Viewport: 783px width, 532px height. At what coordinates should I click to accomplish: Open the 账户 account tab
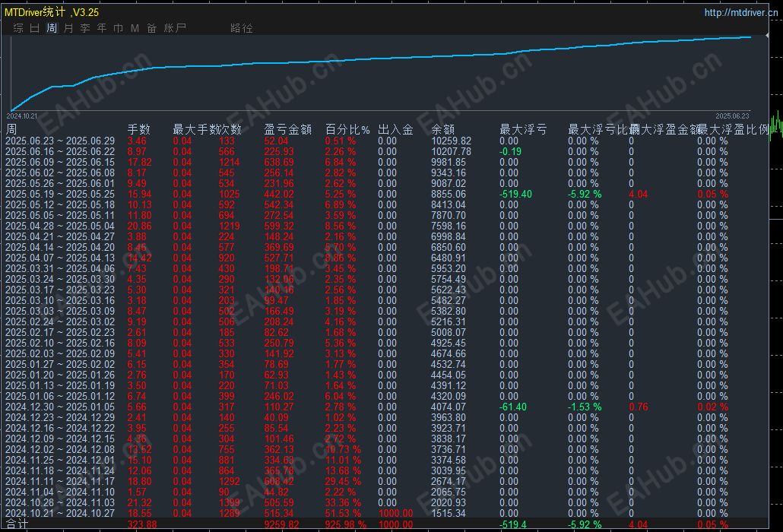[x=175, y=28]
